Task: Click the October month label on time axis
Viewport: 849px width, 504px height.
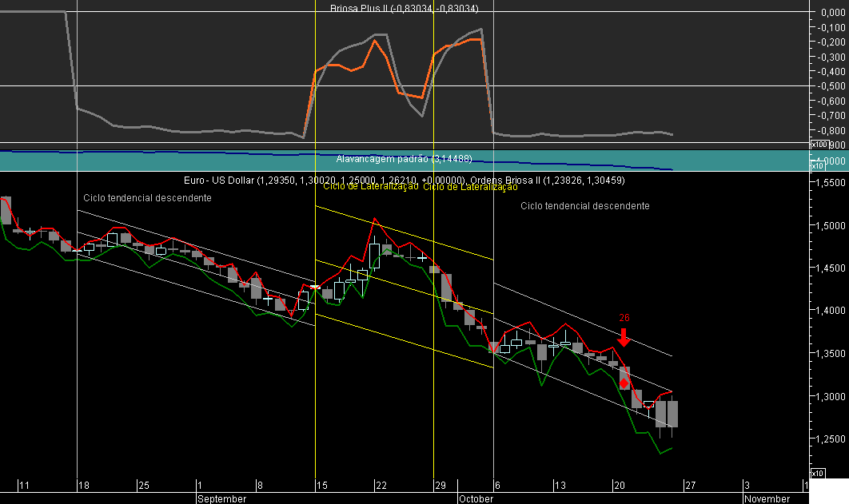Action: (476, 498)
